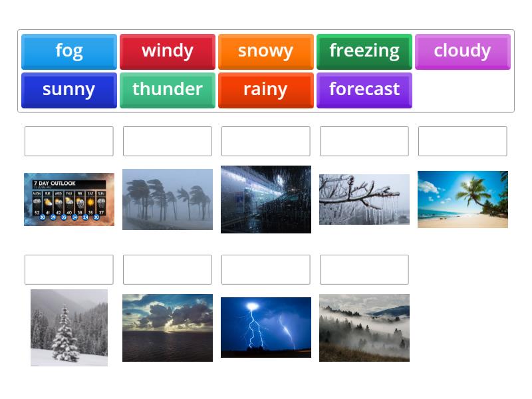This screenshot has height=399, width=532.
Task: Select the word tile labeled windy
Action: tap(167, 51)
